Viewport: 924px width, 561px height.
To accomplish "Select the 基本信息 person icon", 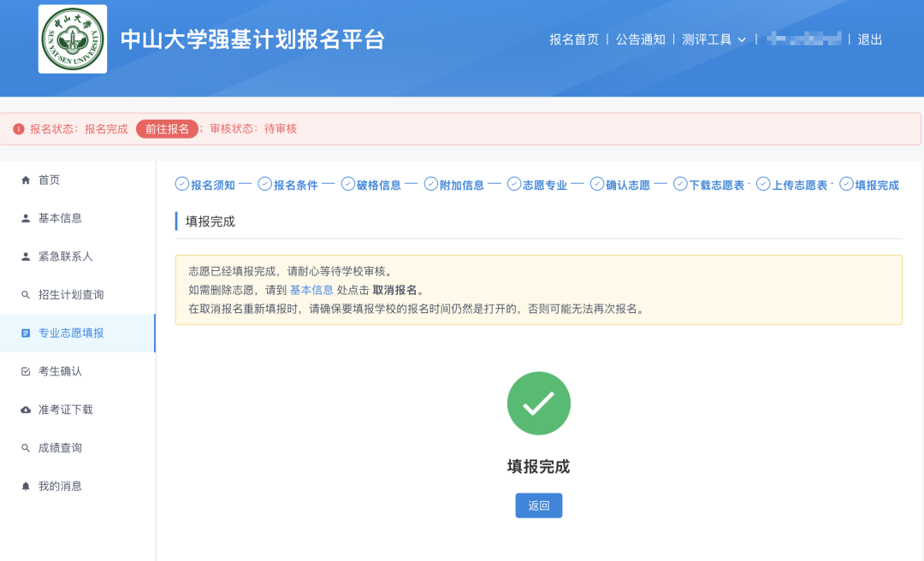I will [x=27, y=218].
